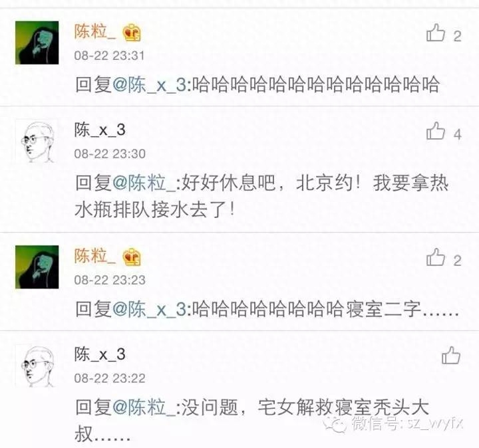Open the sketch avatar of the 23:22 comment
This screenshot has width=479, height=448.
(x=37, y=366)
